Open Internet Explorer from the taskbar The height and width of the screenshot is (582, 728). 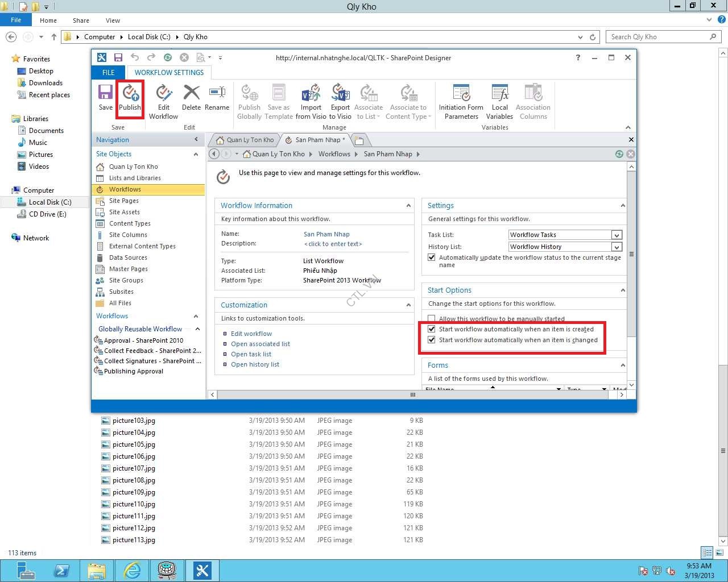pyautogui.click(x=132, y=570)
